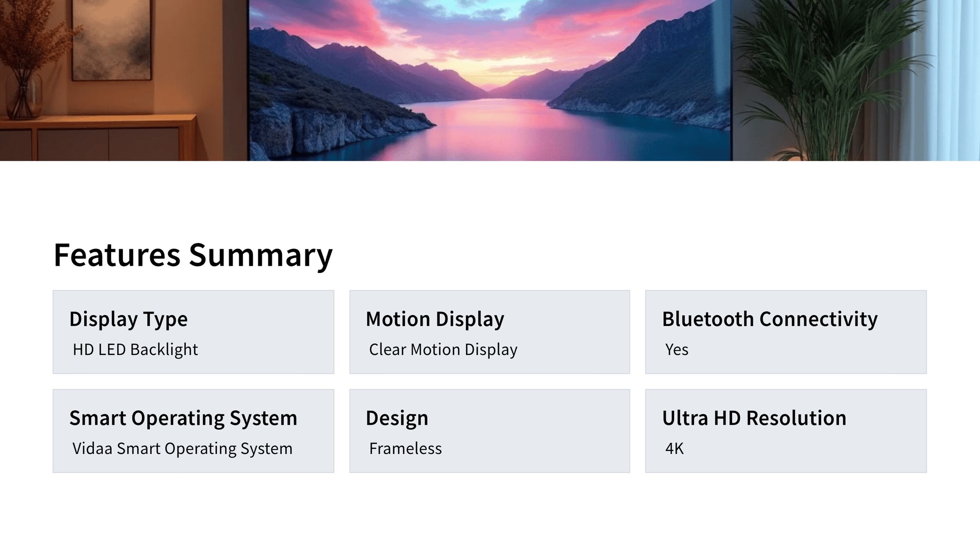Select the Ultra HD Resolution heading
This screenshot has height=552, width=980.
pos(754,418)
